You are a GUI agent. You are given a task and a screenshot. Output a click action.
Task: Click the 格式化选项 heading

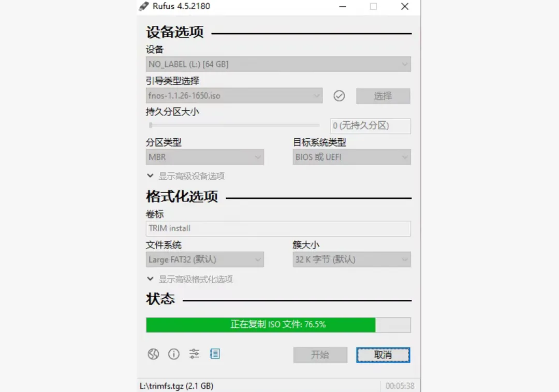(x=182, y=197)
